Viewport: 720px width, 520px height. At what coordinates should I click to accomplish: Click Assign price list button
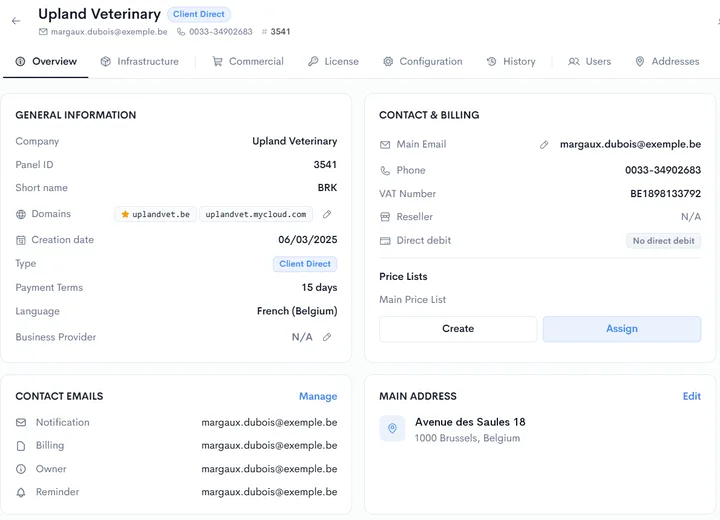click(x=622, y=329)
